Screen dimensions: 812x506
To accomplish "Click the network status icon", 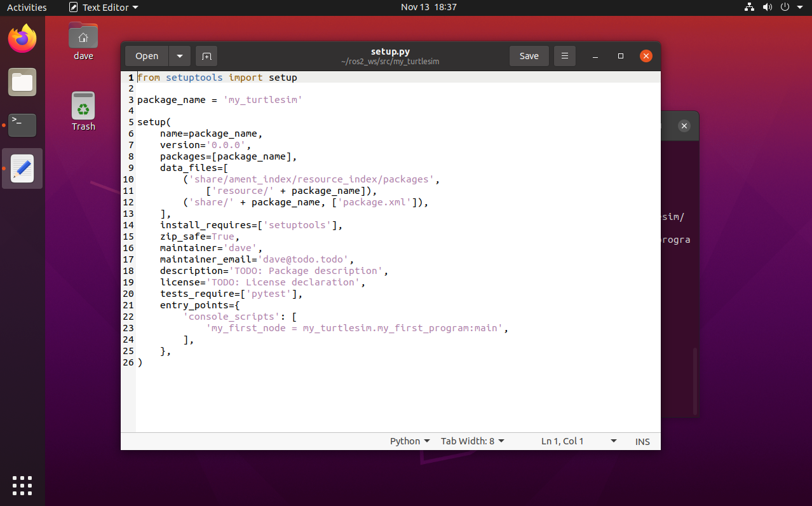I will click(749, 8).
